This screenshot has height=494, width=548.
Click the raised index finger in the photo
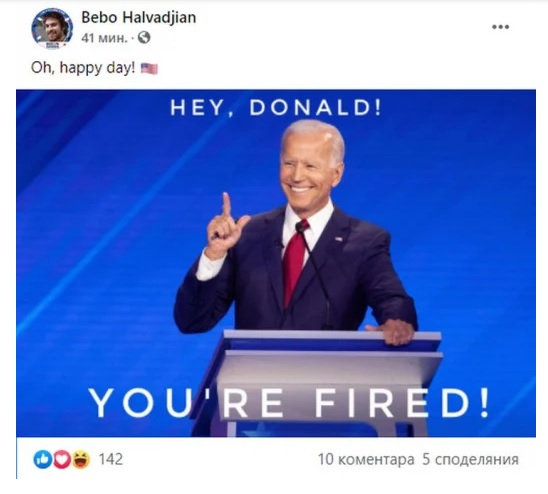click(226, 205)
